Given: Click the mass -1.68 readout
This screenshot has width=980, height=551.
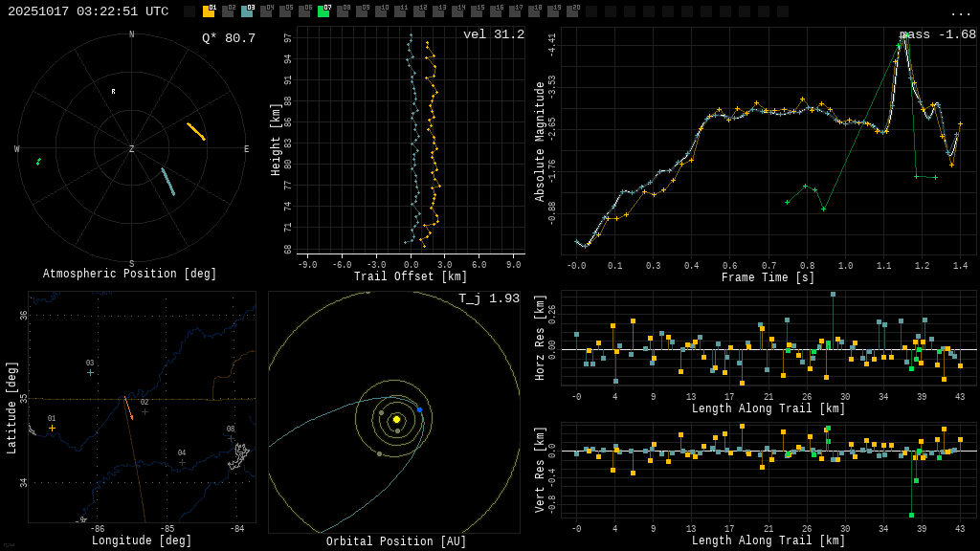Looking at the screenshot, I should coord(938,34).
